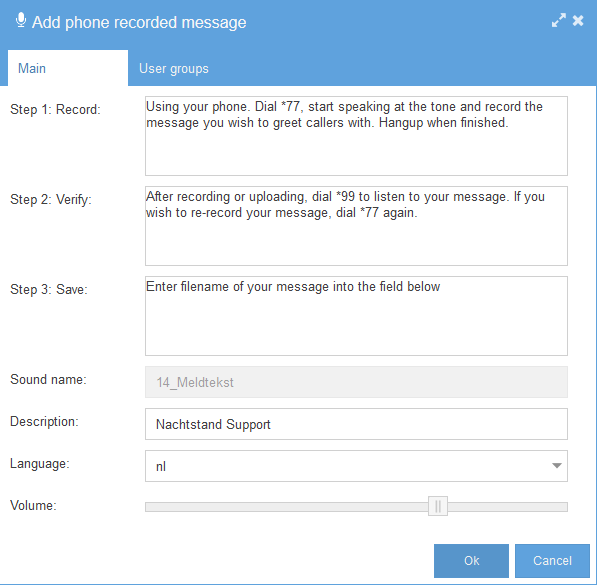597x585 pixels.
Task: Select the Main tab
Action: click(x=68, y=68)
